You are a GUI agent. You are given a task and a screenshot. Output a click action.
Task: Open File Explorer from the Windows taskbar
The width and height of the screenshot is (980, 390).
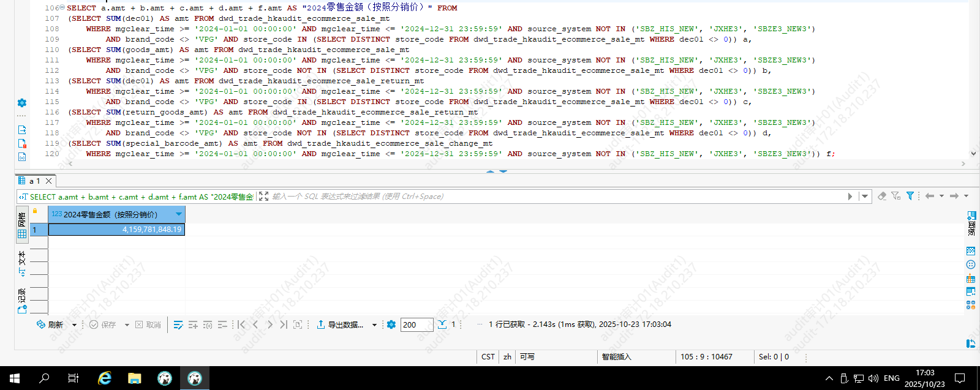135,378
